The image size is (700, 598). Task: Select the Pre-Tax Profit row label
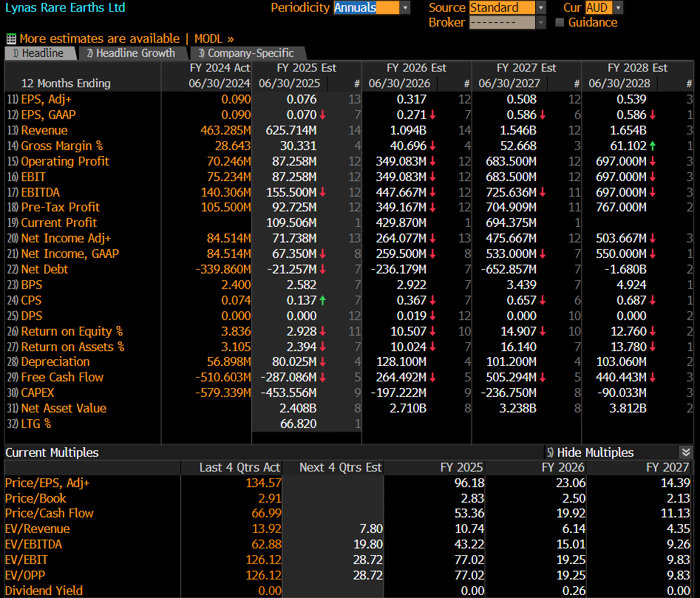point(61,207)
